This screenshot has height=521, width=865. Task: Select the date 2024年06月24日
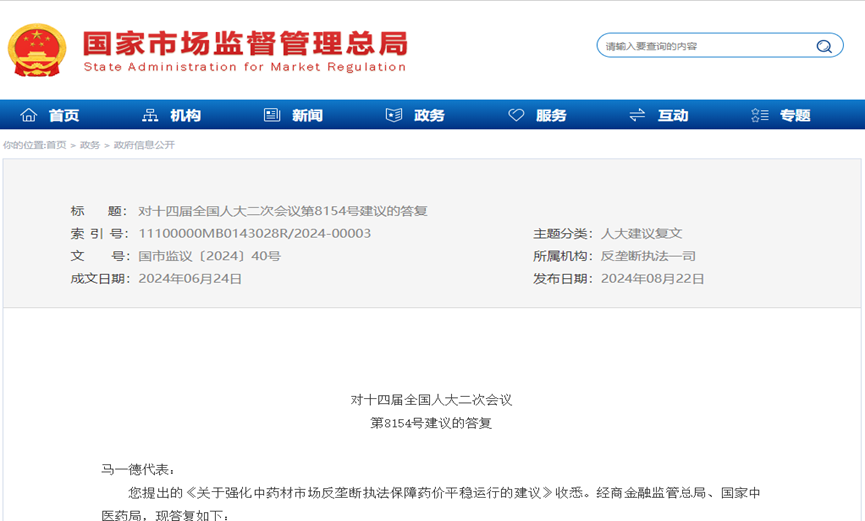click(x=190, y=279)
